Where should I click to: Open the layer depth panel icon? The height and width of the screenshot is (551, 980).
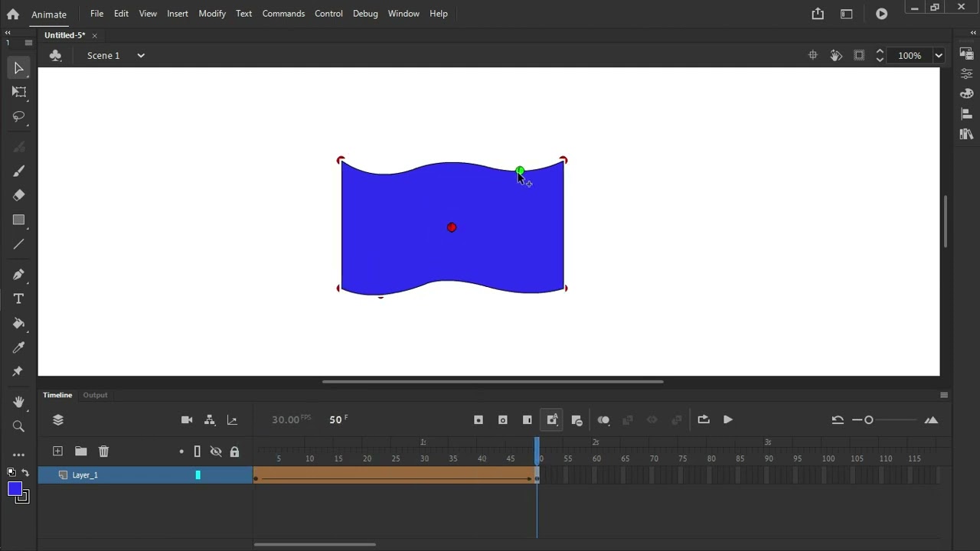[232, 419]
